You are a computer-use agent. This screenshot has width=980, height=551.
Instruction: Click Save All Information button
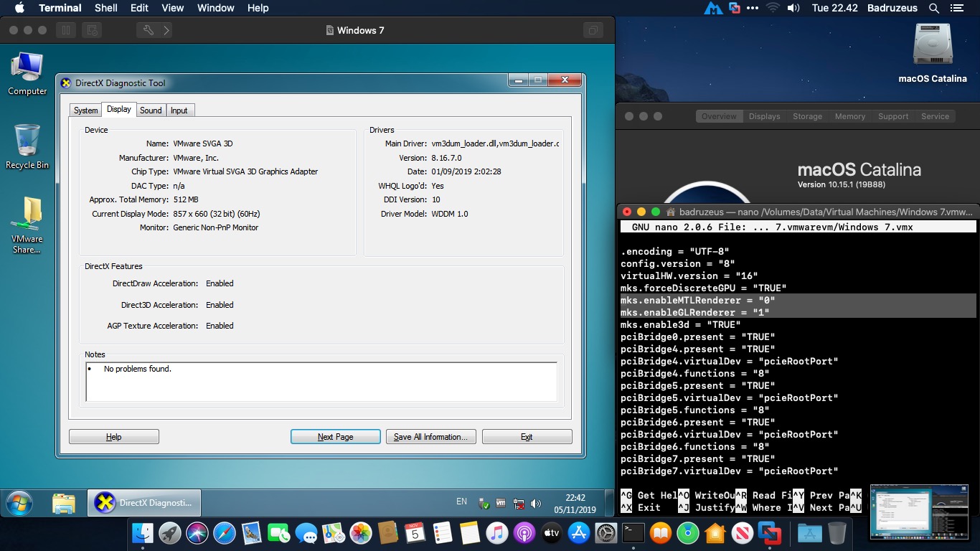coord(430,437)
